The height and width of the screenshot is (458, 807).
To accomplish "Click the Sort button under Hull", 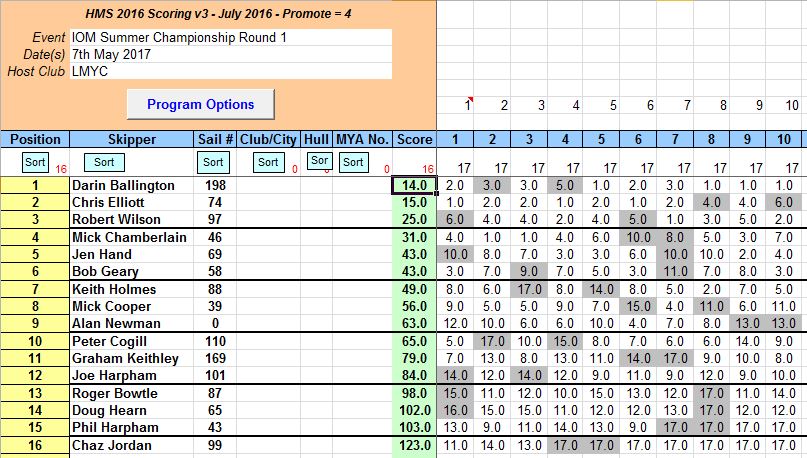I will tap(317, 161).
